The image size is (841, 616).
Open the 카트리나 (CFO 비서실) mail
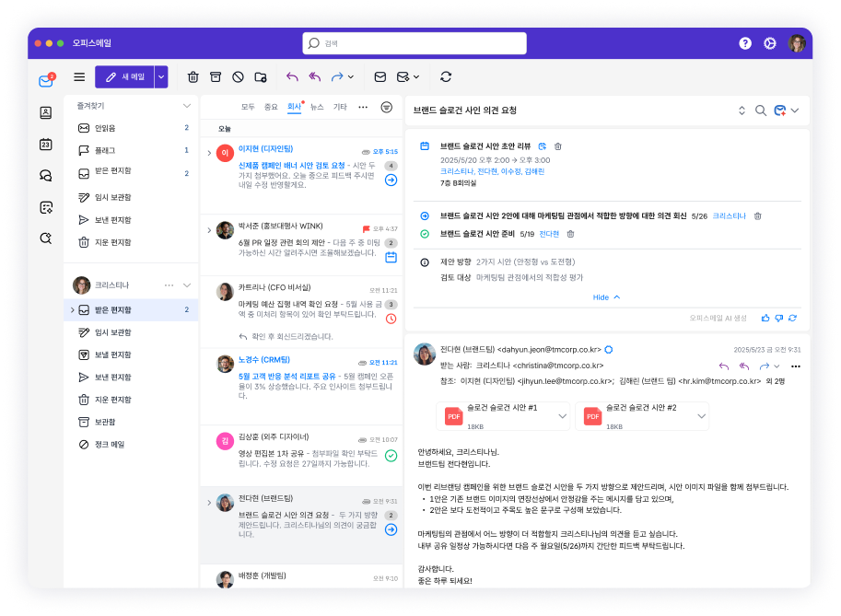(301, 312)
